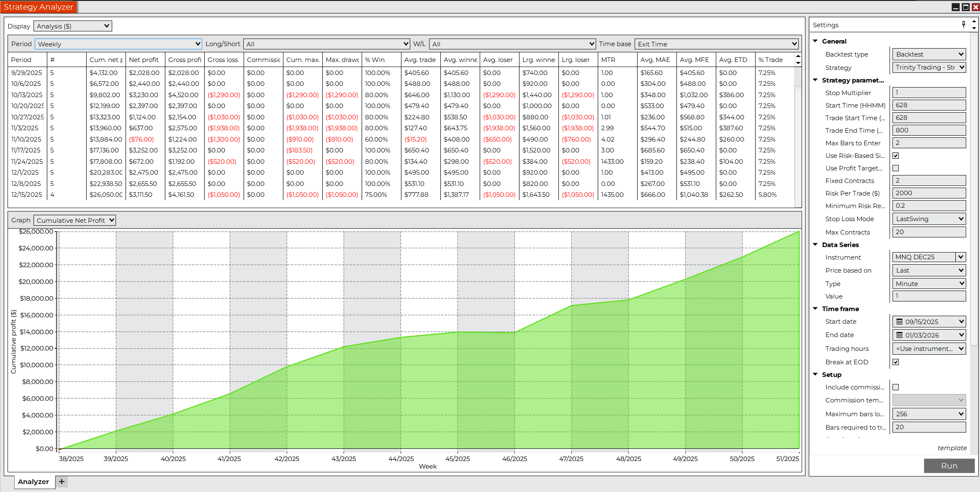
Task: Click the End date calendar icon
Action: 899,335
